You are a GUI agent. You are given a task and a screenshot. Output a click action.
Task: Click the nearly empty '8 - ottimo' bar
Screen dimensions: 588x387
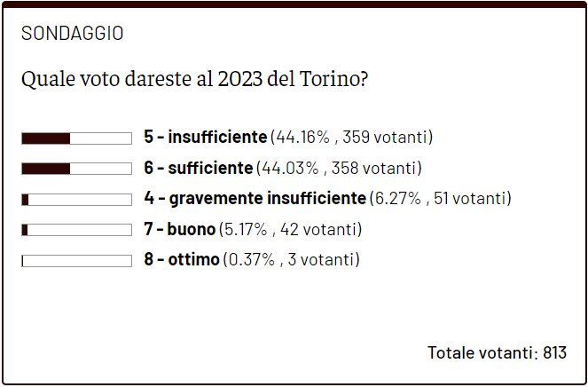point(76,260)
